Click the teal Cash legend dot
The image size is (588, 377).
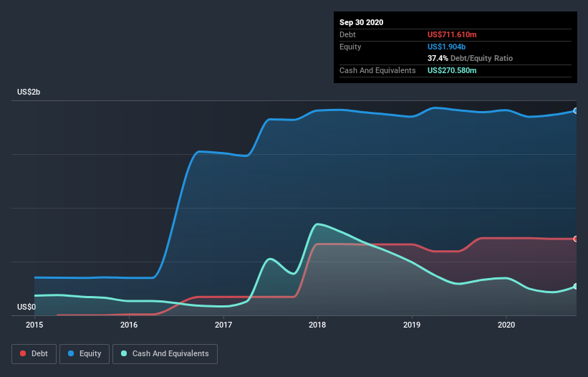(x=124, y=353)
